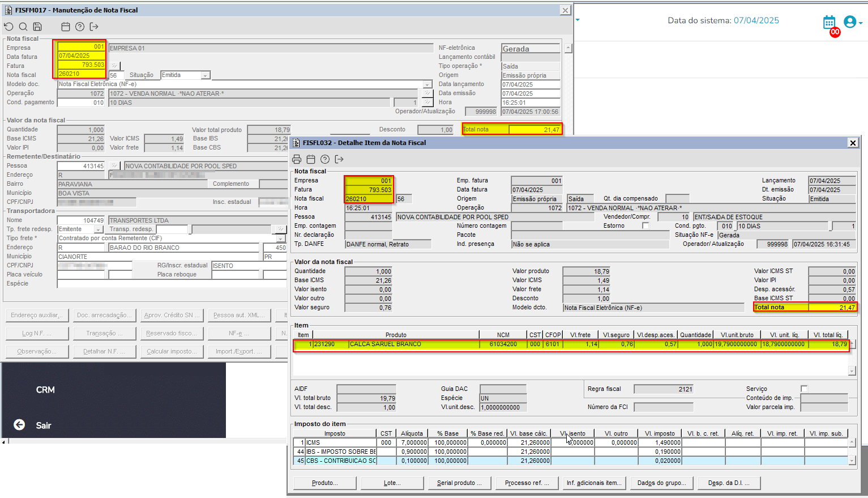Viewport: 868px width, 498px height.
Task: Click the Transportadora Nome field showing 104749
Action: pos(81,220)
